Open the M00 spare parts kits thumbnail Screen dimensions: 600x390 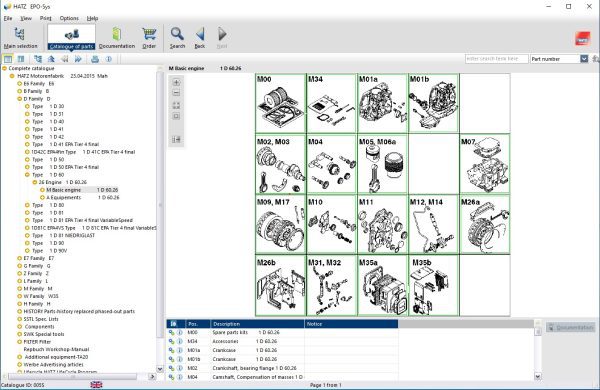pyautogui.click(x=280, y=103)
